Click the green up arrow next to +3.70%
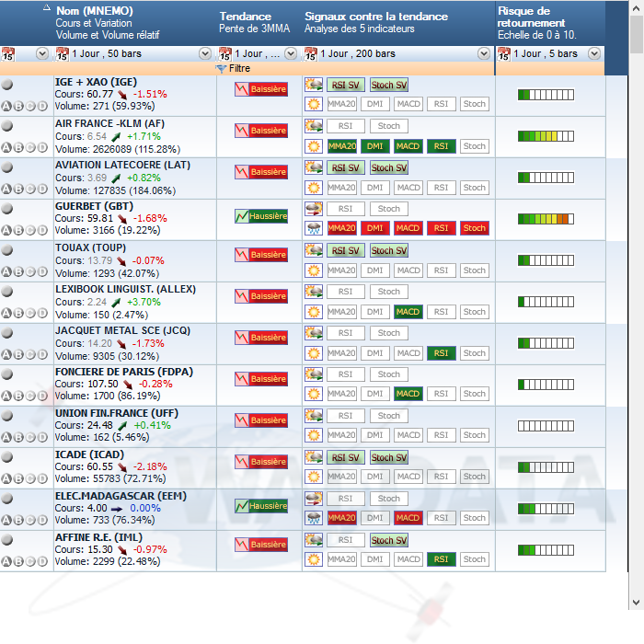The width and height of the screenshot is (644, 644). (x=117, y=303)
